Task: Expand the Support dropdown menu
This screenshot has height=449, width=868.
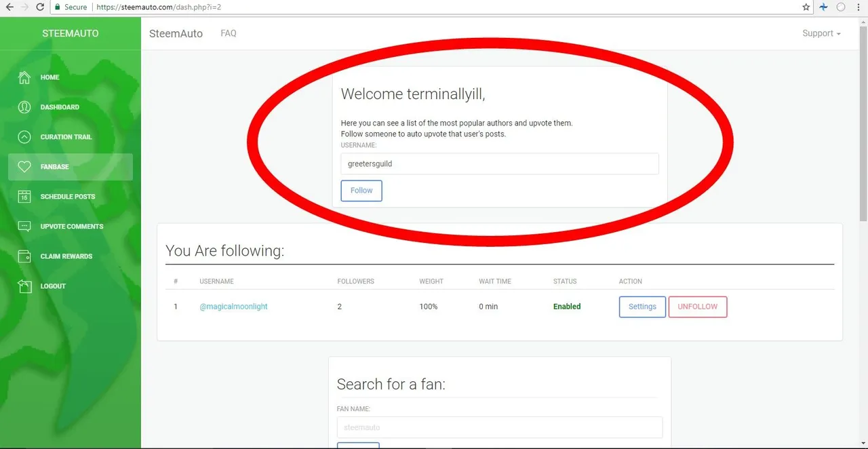Action: click(821, 33)
